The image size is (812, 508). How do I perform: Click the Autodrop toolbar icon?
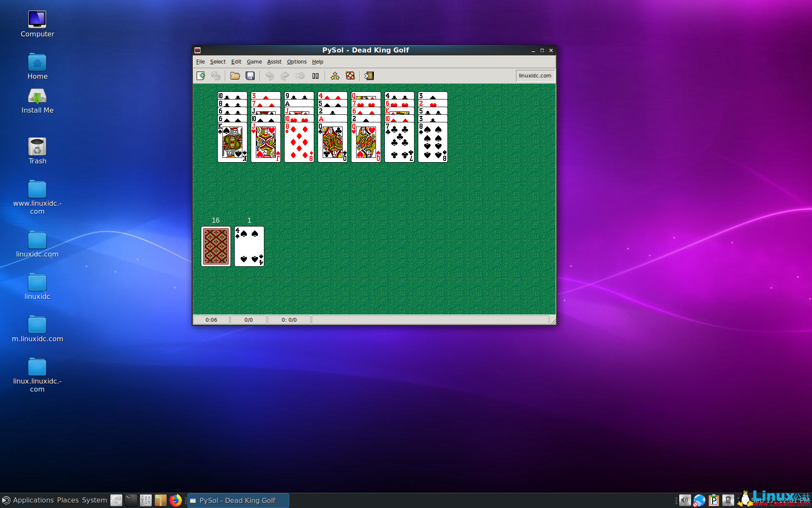pyautogui.click(x=300, y=76)
